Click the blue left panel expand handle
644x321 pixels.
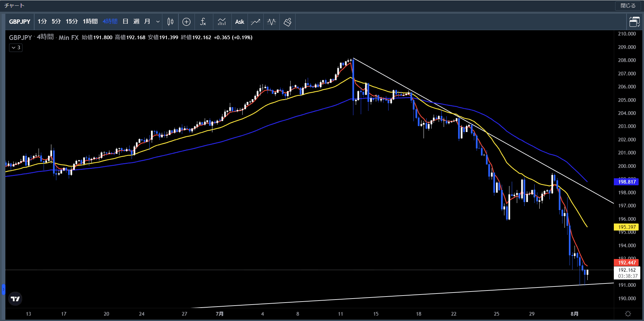pos(3,289)
